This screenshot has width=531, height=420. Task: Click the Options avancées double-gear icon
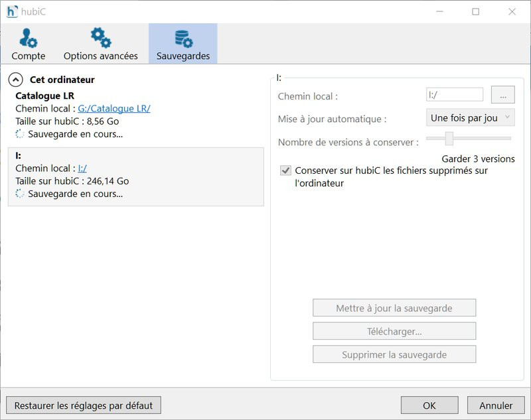pyautogui.click(x=101, y=38)
